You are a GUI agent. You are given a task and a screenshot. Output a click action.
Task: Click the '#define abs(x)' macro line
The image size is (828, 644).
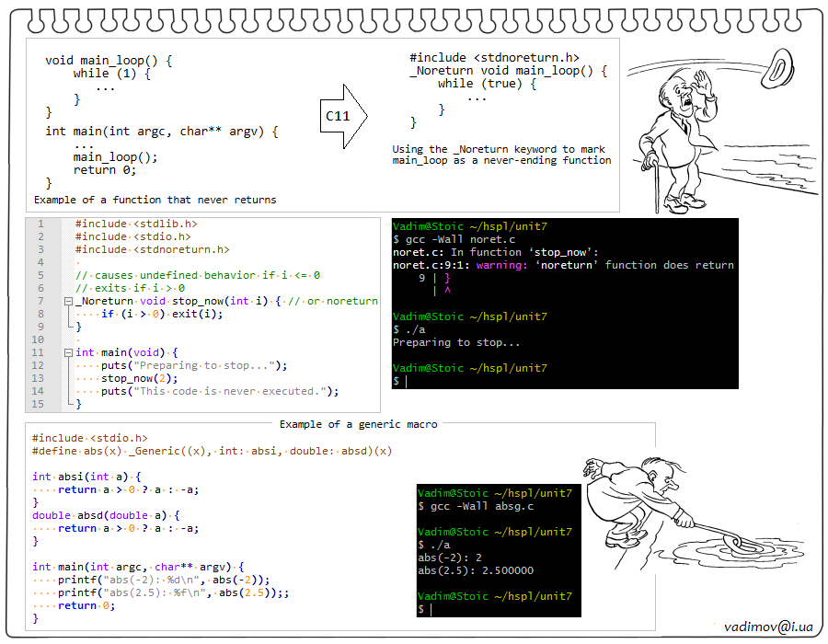[x=212, y=451]
